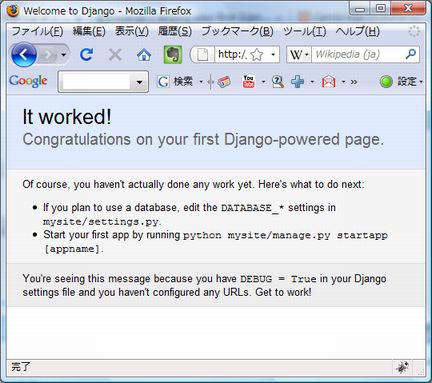Viewport: 432px width, 383px height.
Task: Open the ツール(T) menu
Action: [x=305, y=32]
